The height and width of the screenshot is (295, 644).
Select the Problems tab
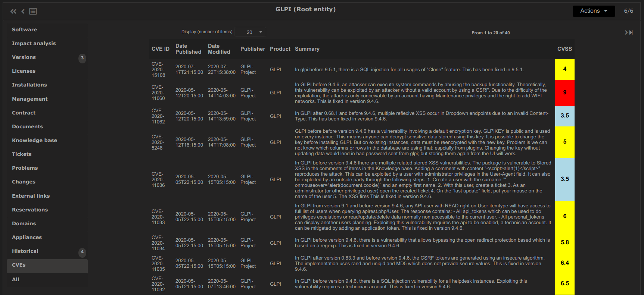coord(25,168)
